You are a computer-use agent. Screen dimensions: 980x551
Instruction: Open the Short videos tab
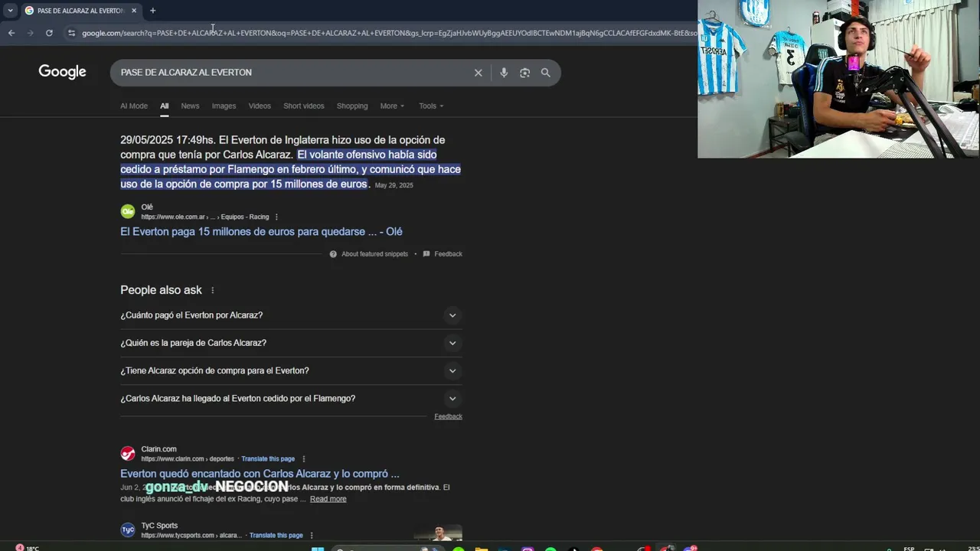point(303,106)
